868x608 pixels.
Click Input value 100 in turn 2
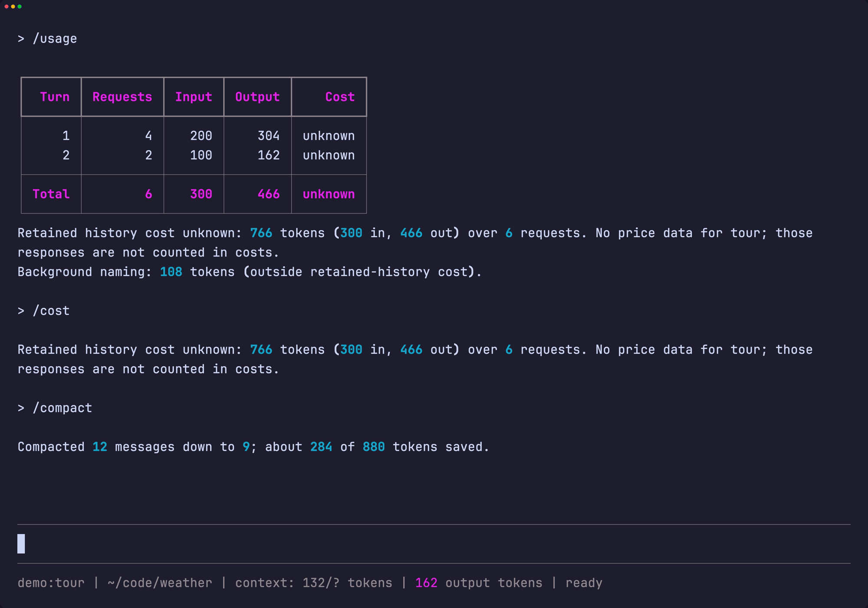201,155
